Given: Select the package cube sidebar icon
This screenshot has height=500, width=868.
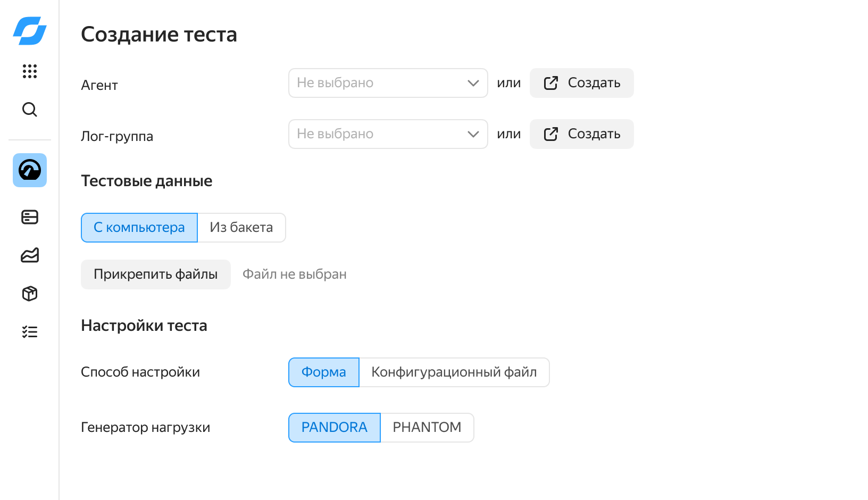Looking at the screenshot, I should (x=29, y=293).
